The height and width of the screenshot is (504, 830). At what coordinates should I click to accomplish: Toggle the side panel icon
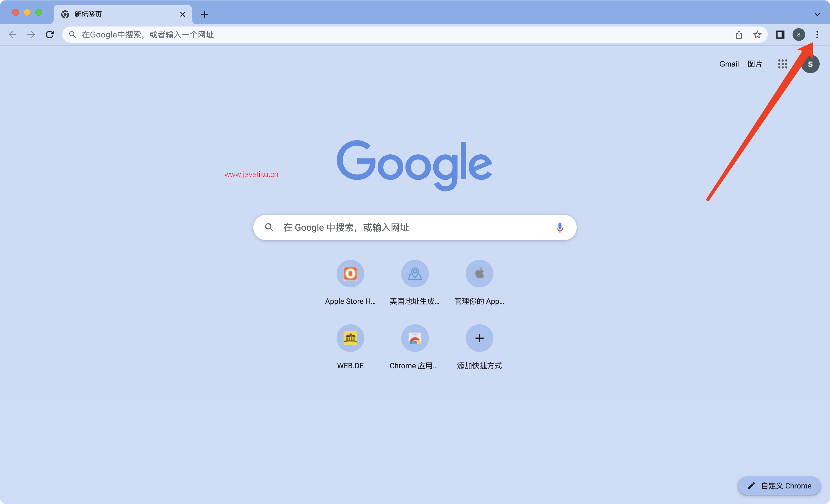tap(780, 34)
